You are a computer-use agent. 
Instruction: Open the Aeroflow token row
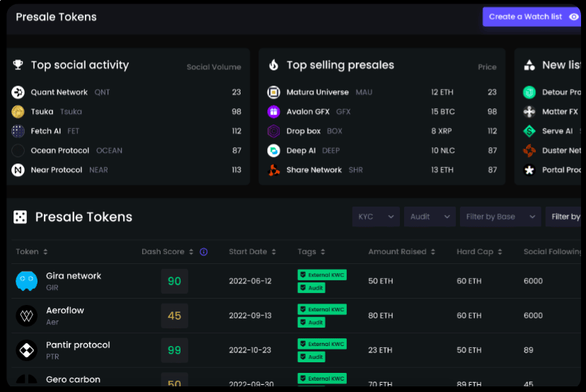click(296, 316)
